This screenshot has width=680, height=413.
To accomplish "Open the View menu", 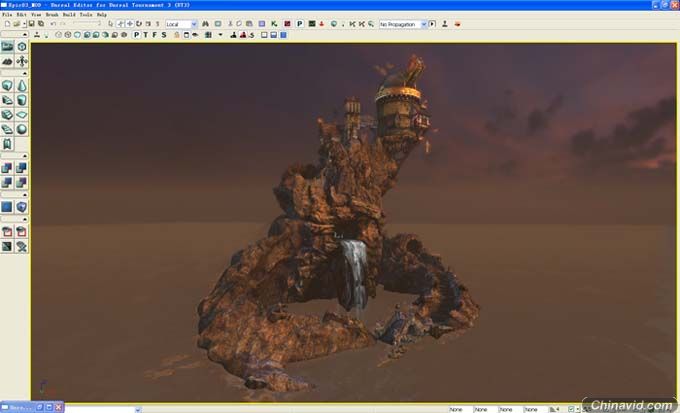I will (36, 14).
